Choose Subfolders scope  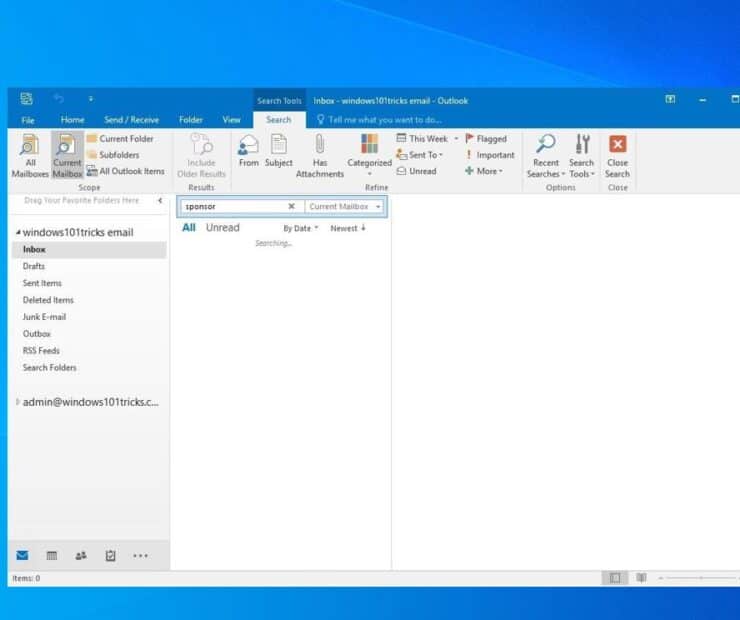(113, 155)
